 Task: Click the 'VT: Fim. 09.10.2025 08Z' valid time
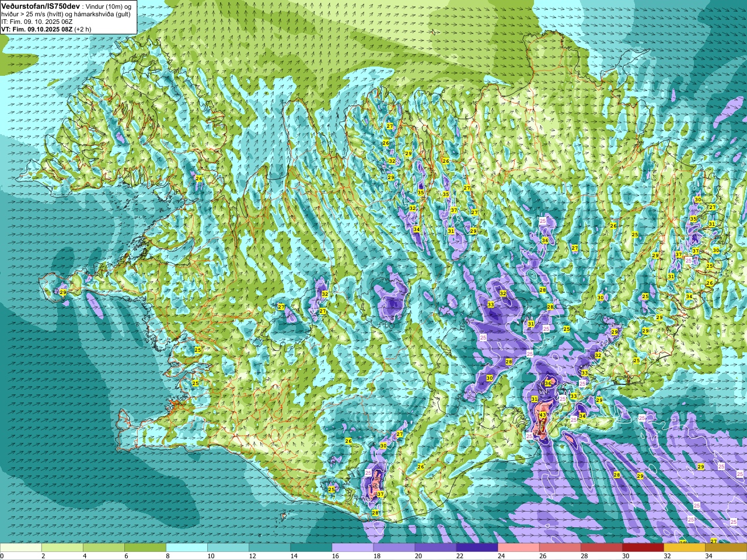[37, 29]
